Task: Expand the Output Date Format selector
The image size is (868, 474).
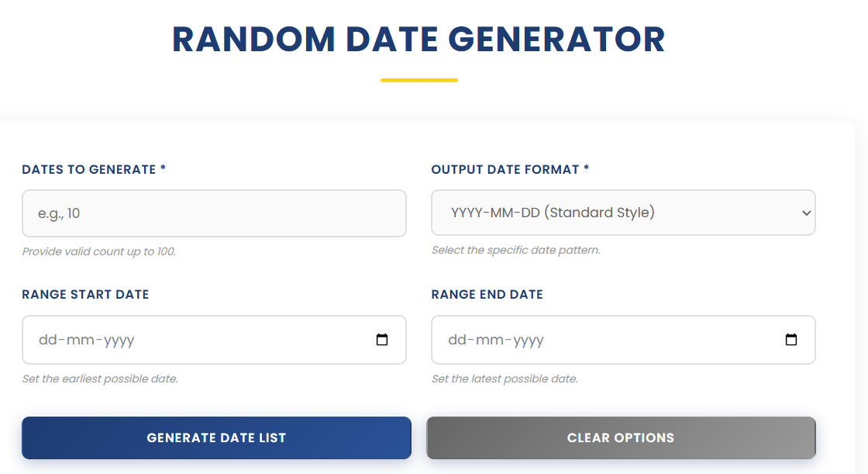Action: coord(623,213)
